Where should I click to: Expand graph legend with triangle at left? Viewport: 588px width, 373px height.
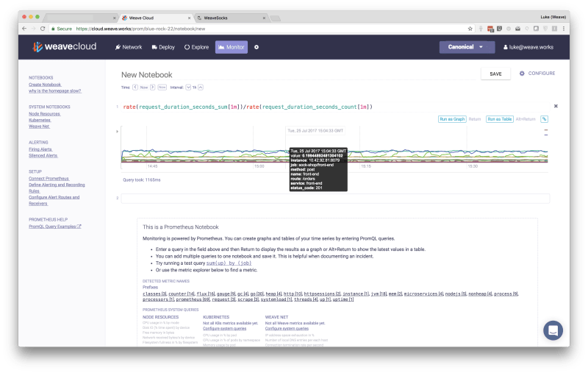tap(118, 132)
